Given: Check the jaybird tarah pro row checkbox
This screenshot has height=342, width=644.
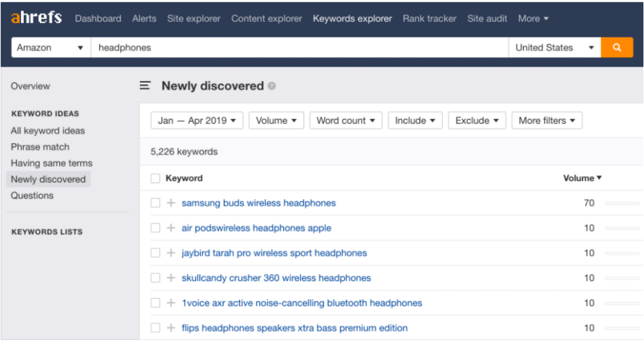Looking at the screenshot, I should [155, 253].
